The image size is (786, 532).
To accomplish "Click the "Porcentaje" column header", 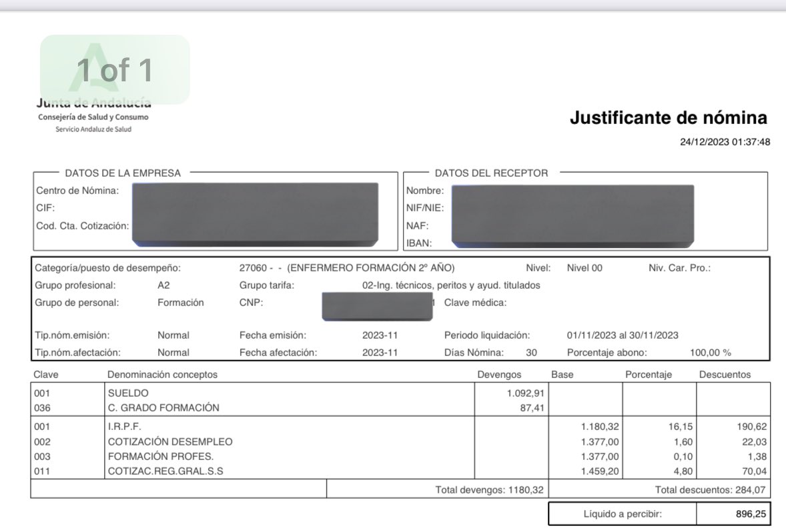I will pyautogui.click(x=649, y=375).
